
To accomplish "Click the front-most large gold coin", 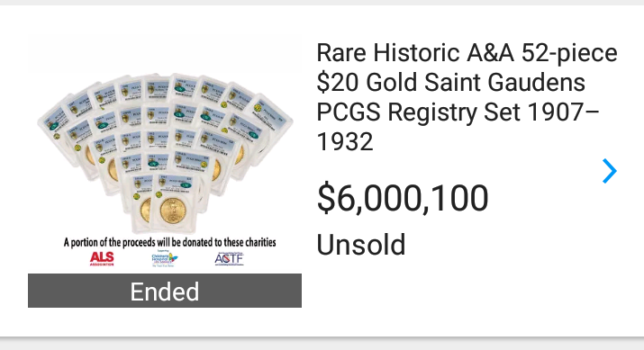I will (x=173, y=211).
